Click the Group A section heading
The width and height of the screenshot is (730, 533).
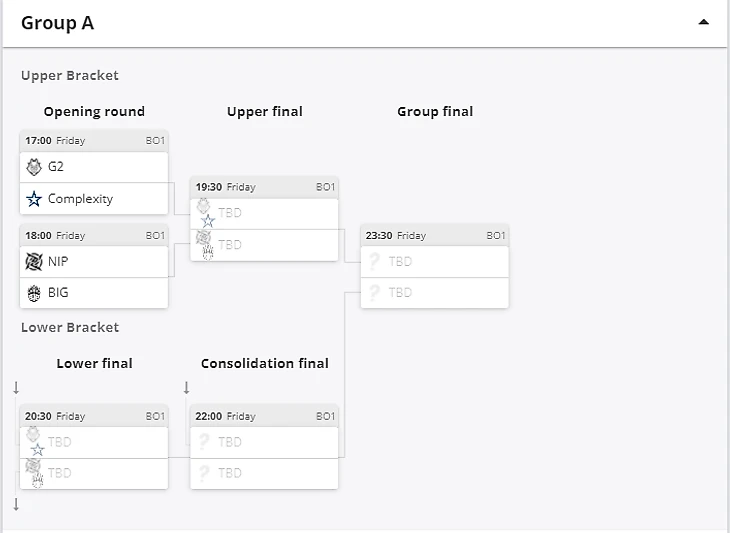[x=58, y=23]
